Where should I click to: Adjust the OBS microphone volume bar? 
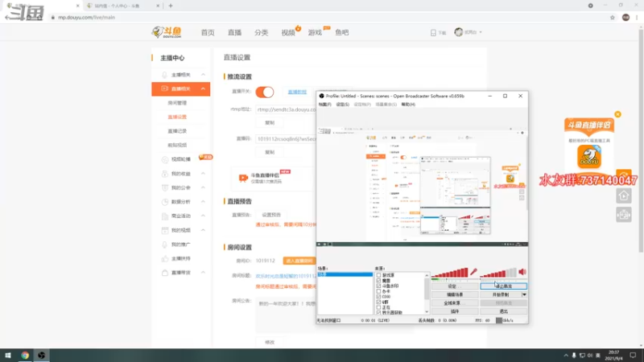point(449,272)
